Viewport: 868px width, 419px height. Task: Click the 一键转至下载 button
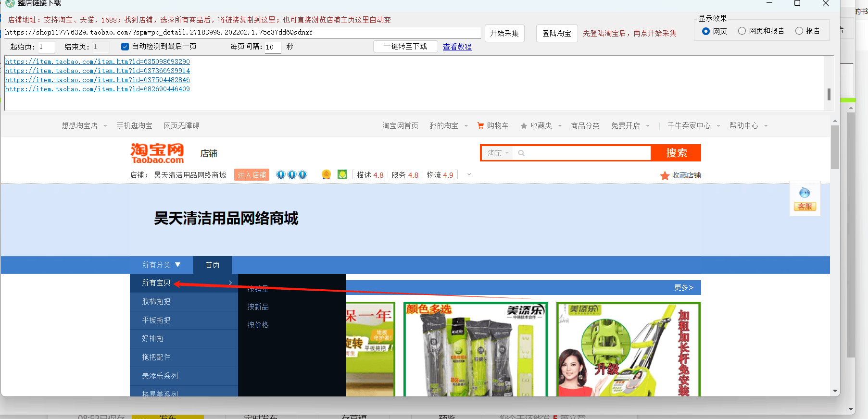(x=405, y=47)
